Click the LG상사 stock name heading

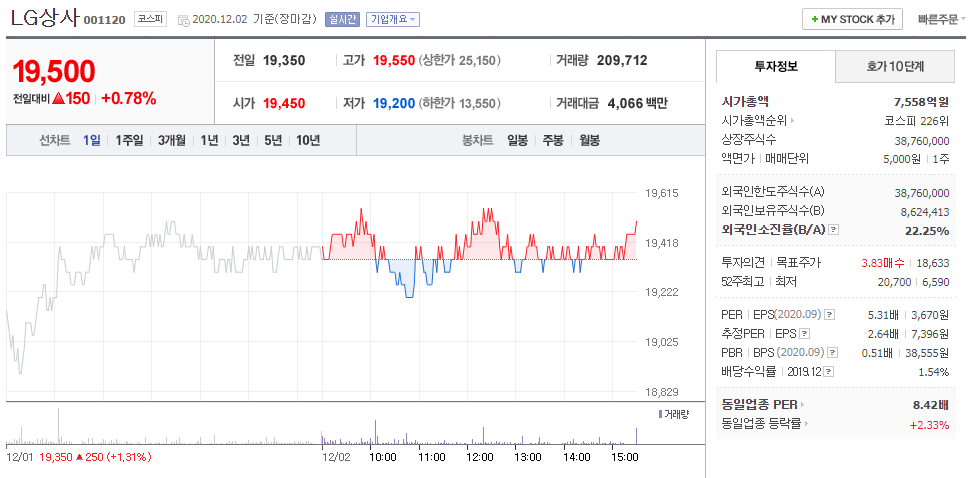tap(45, 18)
